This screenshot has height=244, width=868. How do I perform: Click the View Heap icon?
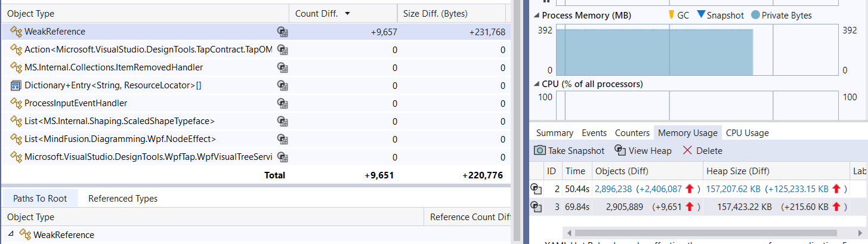point(619,151)
